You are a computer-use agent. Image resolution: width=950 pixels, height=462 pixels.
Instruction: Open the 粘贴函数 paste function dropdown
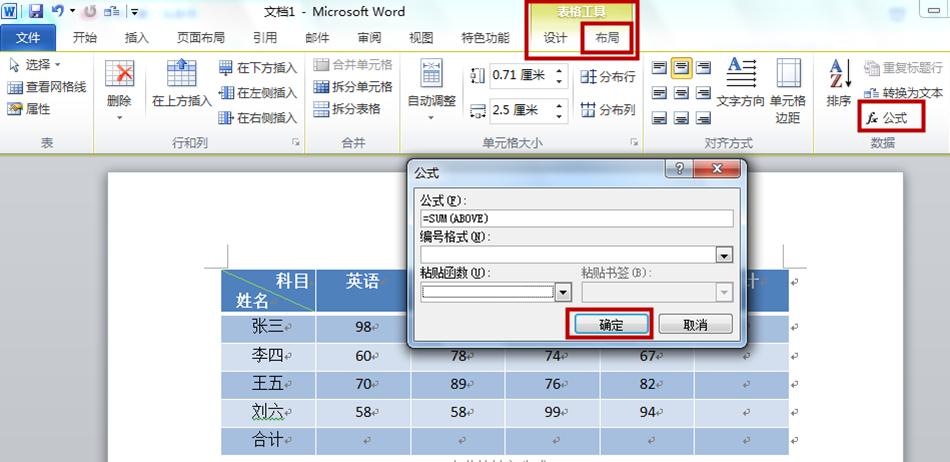[563, 292]
